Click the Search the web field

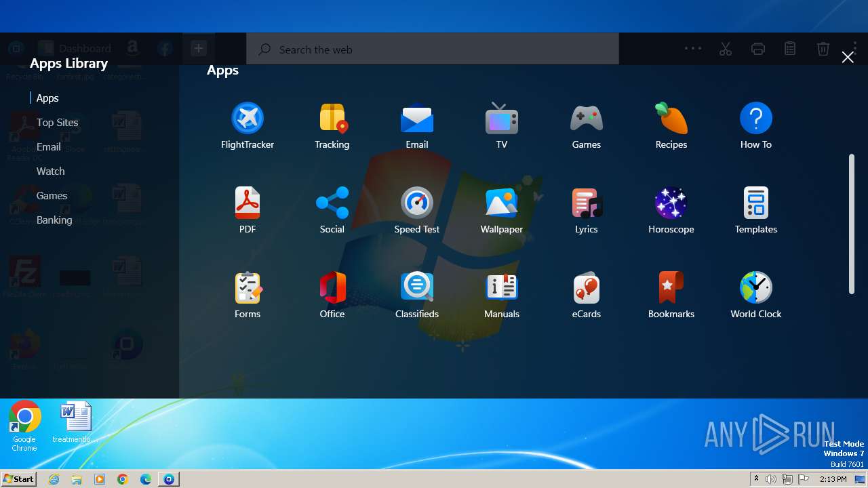pos(433,49)
